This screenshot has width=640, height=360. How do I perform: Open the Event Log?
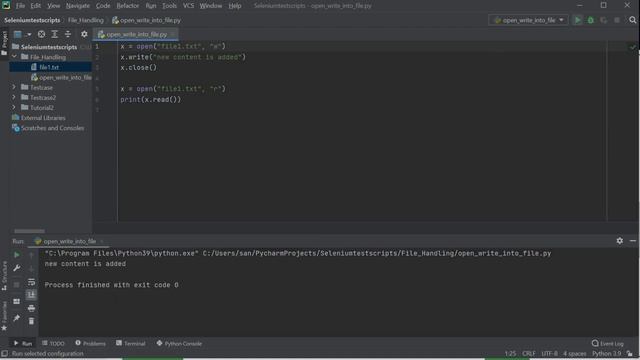pyautogui.click(x=608, y=343)
